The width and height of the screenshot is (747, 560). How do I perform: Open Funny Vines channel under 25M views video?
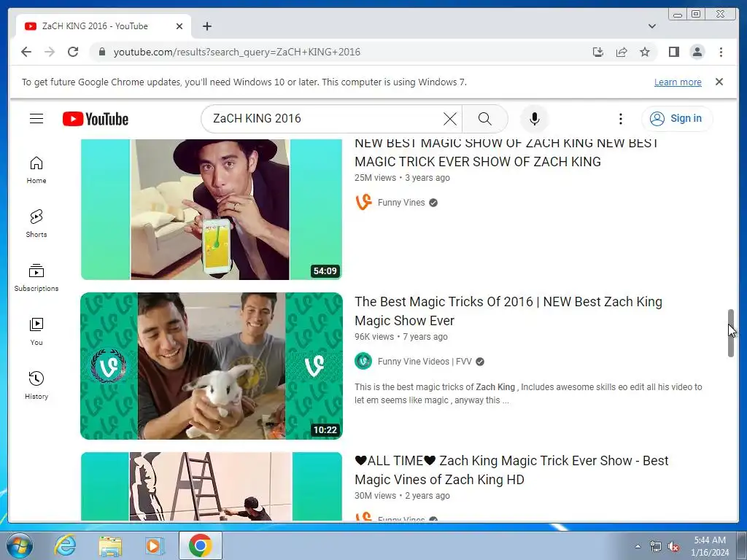click(401, 203)
